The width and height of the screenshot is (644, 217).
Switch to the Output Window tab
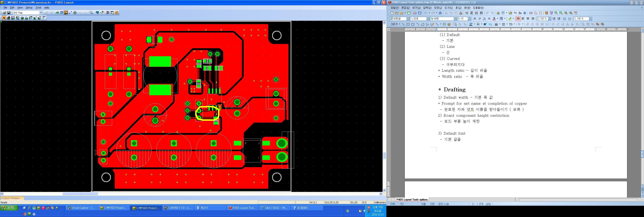click(10, 198)
